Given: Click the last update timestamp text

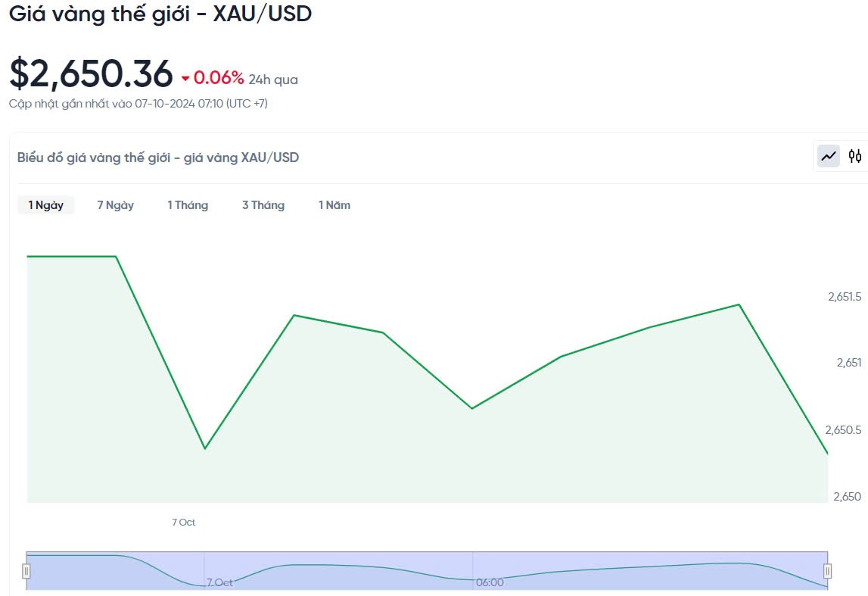Looking at the screenshot, I should coord(138,103).
